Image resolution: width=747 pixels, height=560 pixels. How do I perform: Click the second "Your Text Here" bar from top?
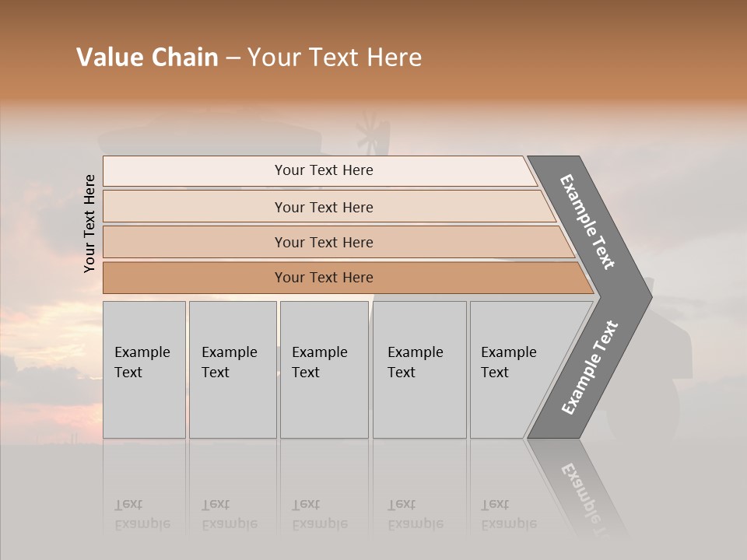point(323,207)
